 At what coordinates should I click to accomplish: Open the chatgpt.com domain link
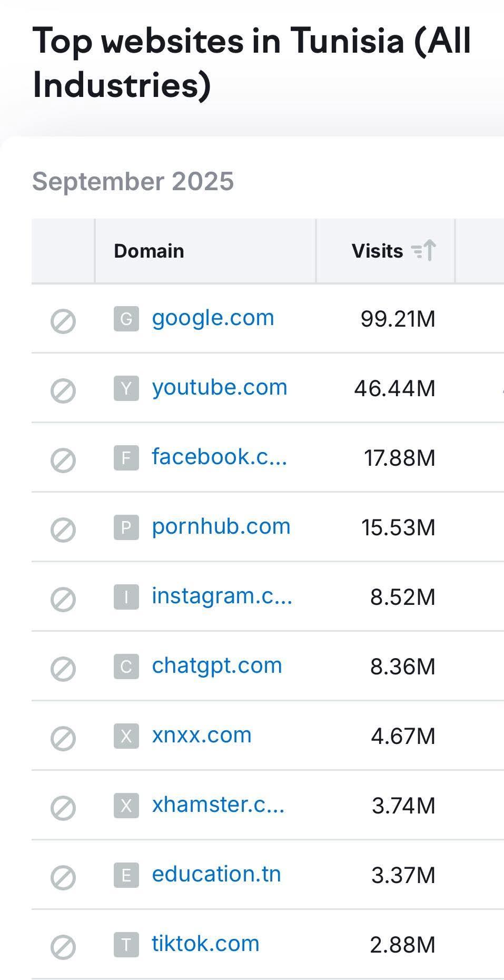point(217,665)
